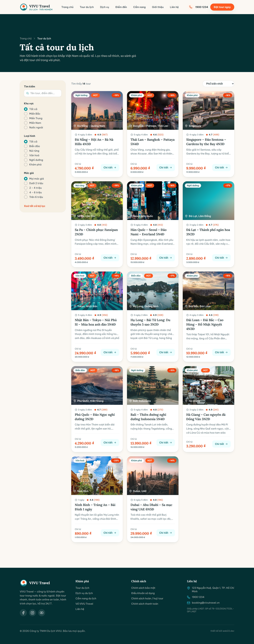Click the Văn hoá tag on the Tokyo card
Viewport: 254px width, 644px height.
[80, 276]
